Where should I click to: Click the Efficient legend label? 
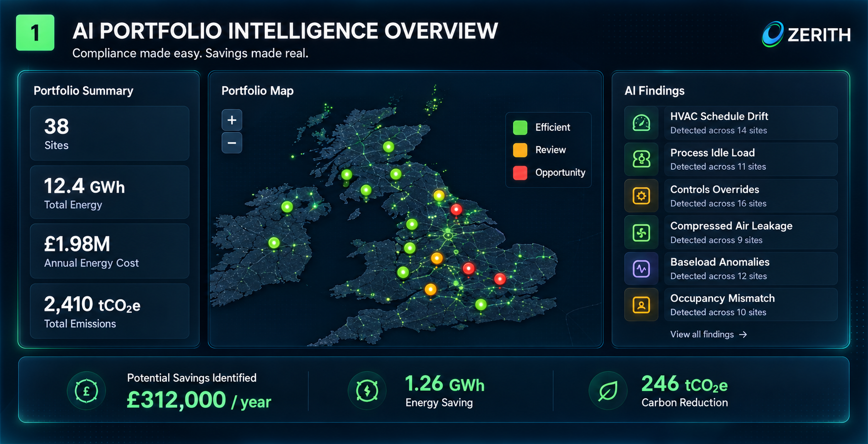[x=553, y=128]
